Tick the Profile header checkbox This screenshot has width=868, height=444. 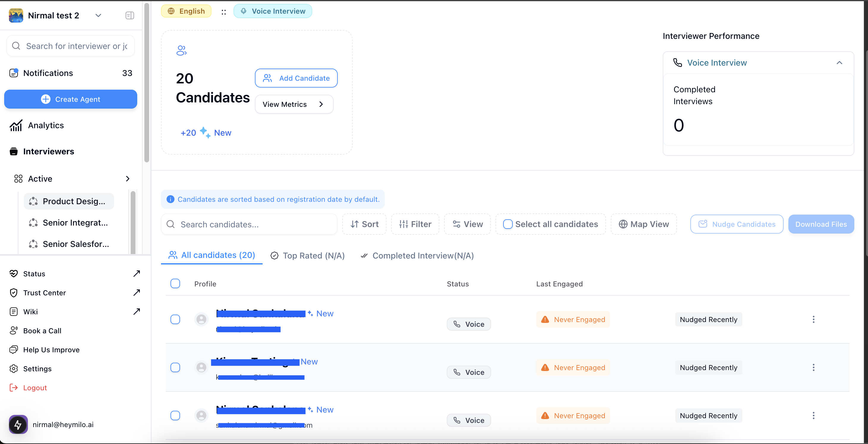point(175,283)
